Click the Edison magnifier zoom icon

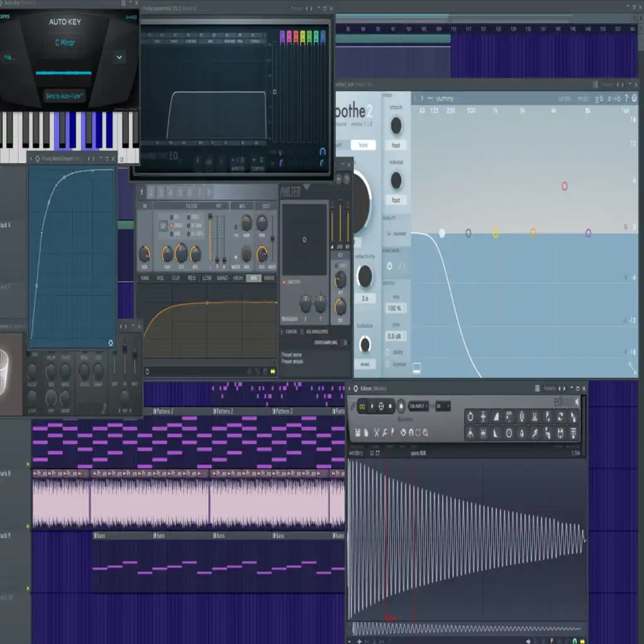coord(426,433)
